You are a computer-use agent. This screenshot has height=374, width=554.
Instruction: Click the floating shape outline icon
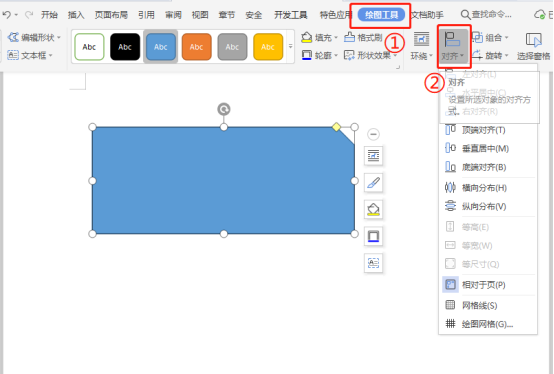point(373,236)
